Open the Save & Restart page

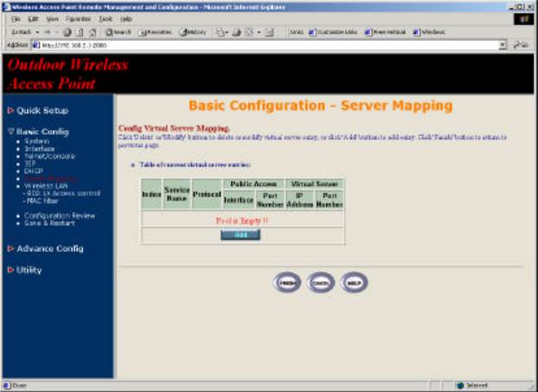click(x=50, y=223)
